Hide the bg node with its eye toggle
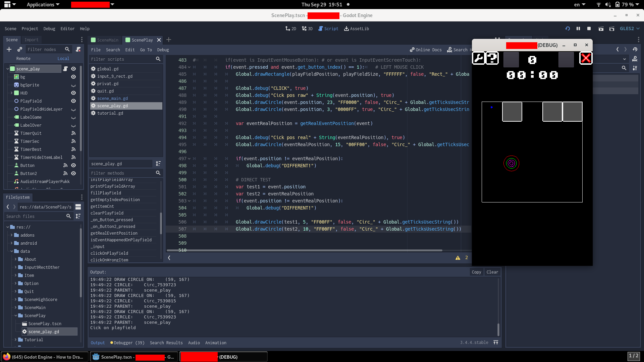Viewport: 644px width, 362px height. pos(73,77)
